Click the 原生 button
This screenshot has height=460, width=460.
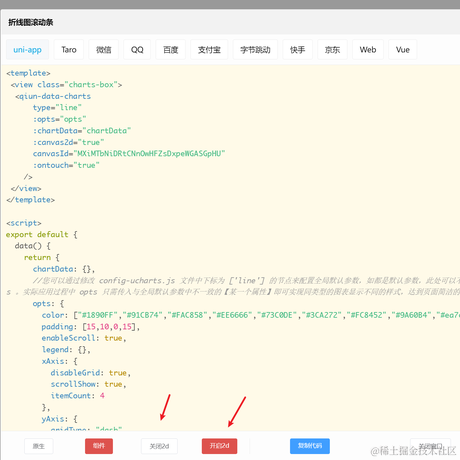(x=39, y=446)
